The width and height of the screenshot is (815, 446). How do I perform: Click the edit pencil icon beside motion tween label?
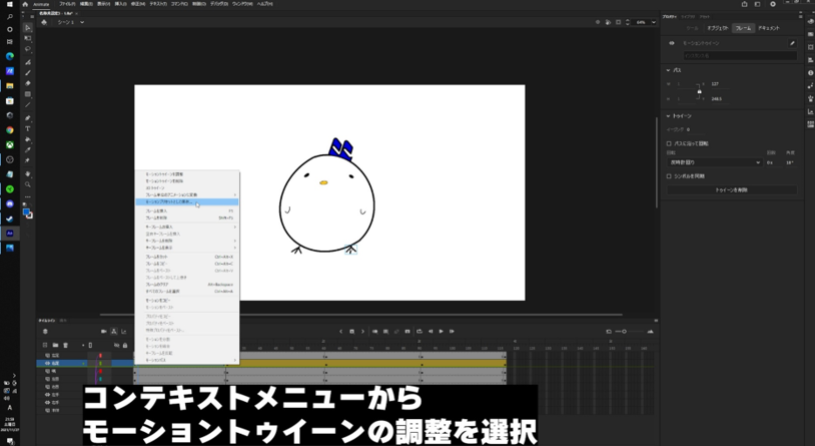click(x=792, y=43)
